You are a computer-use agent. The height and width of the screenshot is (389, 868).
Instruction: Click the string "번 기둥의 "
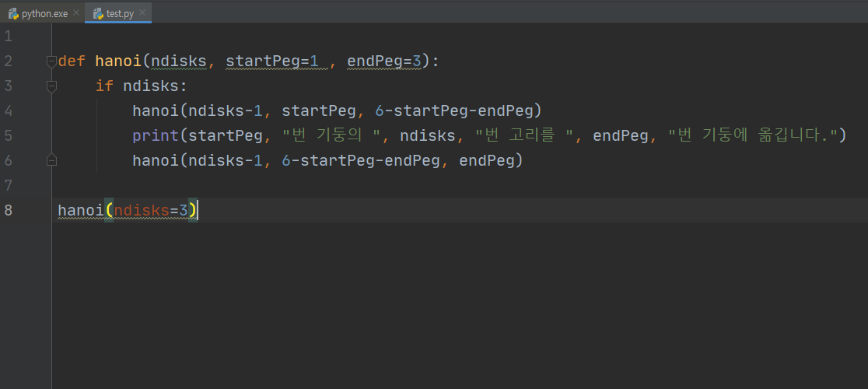(333, 135)
